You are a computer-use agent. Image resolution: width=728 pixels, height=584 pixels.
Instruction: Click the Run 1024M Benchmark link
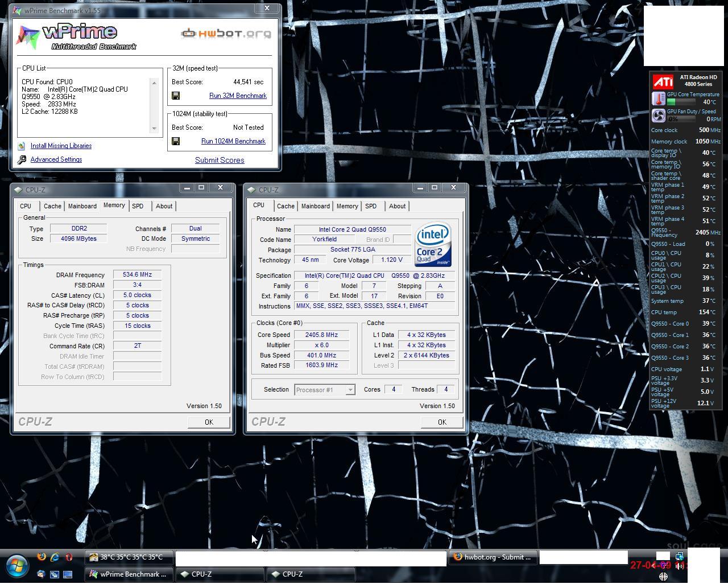pos(233,141)
